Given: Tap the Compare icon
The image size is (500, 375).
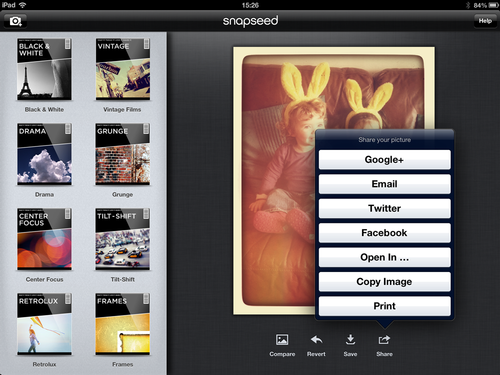Looking at the screenshot, I should [282, 340].
